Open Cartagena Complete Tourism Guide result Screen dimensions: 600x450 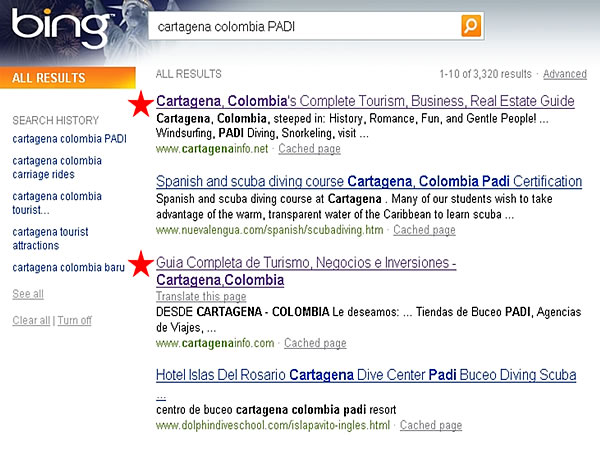(365, 101)
